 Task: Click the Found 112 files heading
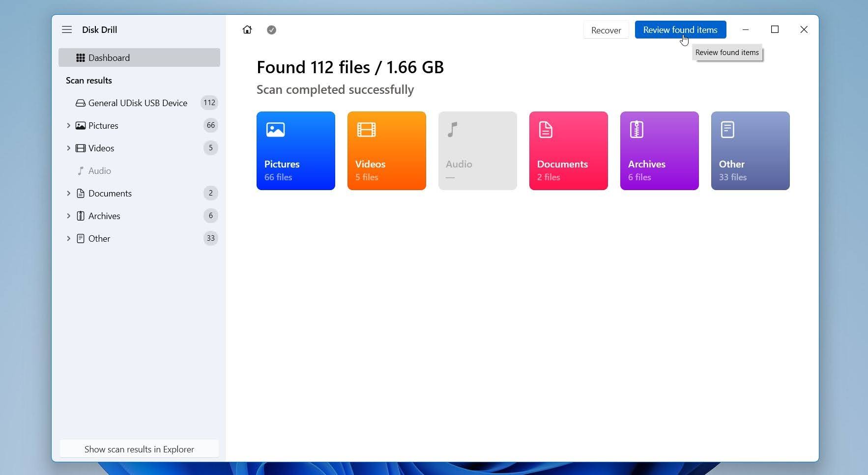[x=350, y=67]
